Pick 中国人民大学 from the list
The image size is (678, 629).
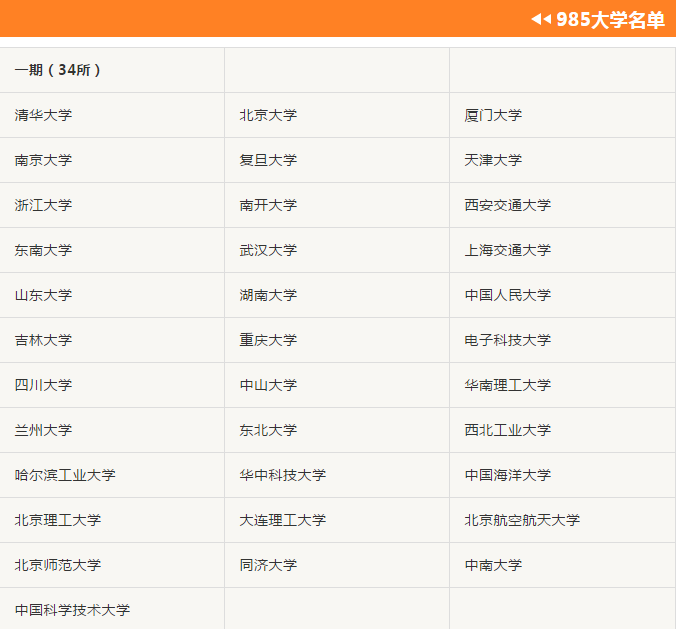[x=508, y=295]
